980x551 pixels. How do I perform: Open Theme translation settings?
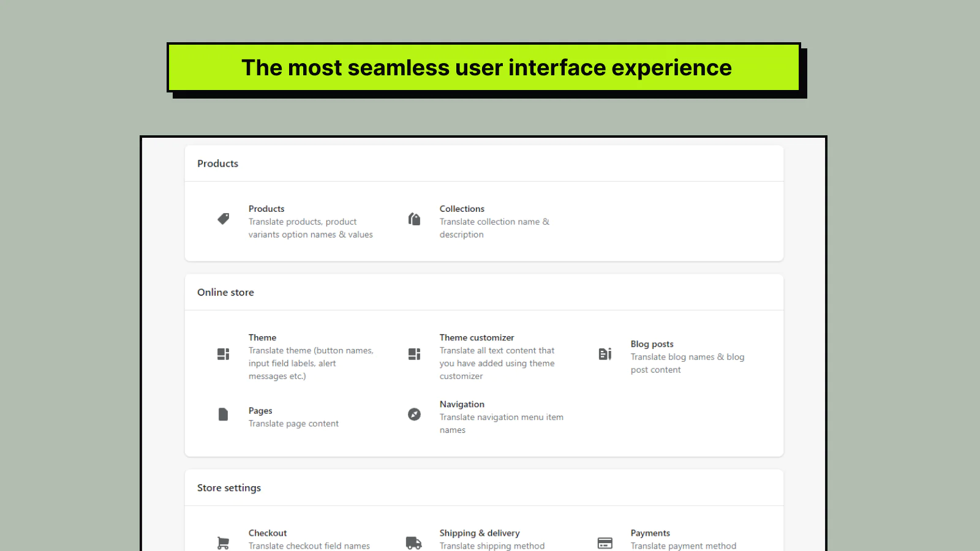[262, 337]
